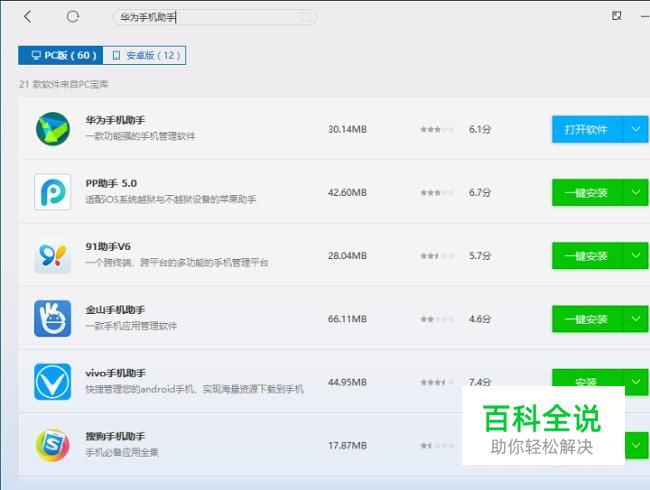Image resolution: width=650 pixels, height=490 pixels.
Task: Open the vivo手机助手 title link
Action: pyautogui.click(x=116, y=373)
